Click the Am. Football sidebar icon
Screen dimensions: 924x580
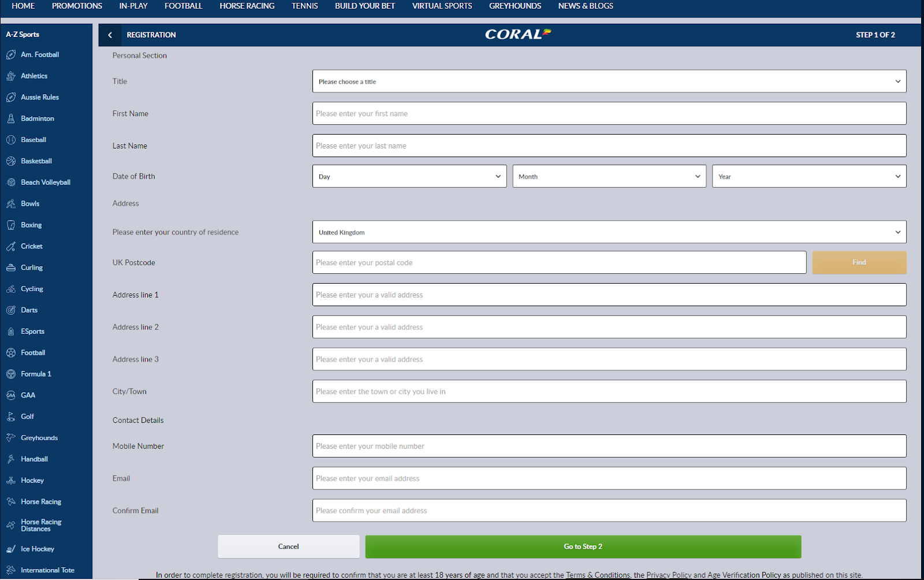[11, 55]
